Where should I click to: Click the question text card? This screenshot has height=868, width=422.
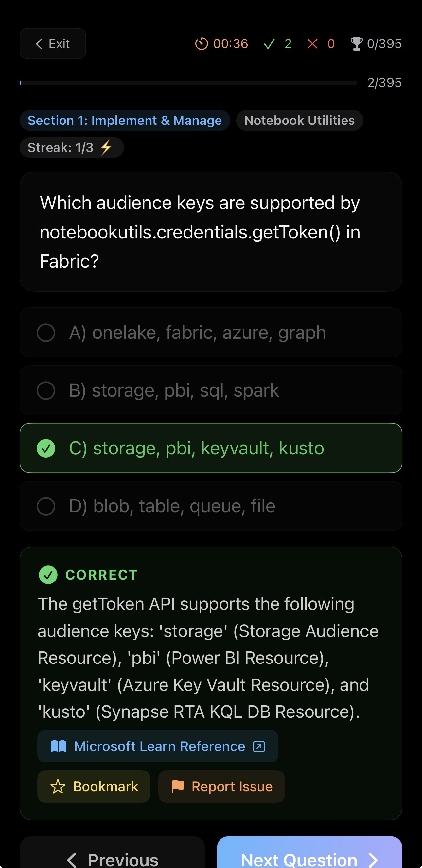211,232
